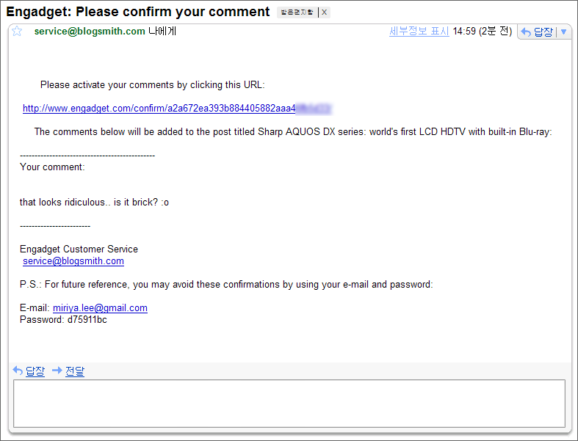Click the bottom reply arrow icon
This screenshot has height=441, width=578.
pyautogui.click(x=18, y=370)
